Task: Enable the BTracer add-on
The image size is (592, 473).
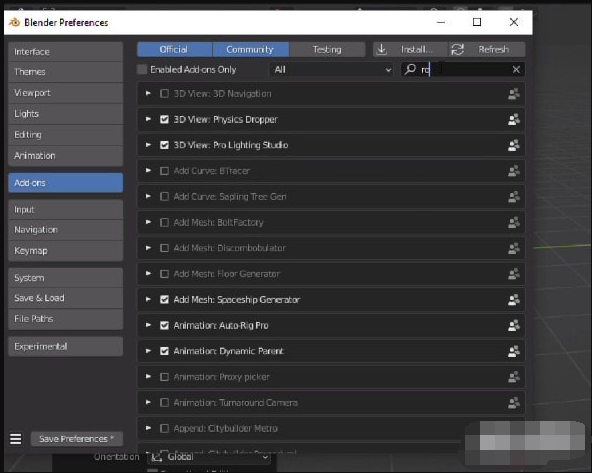Action: (164, 171)
